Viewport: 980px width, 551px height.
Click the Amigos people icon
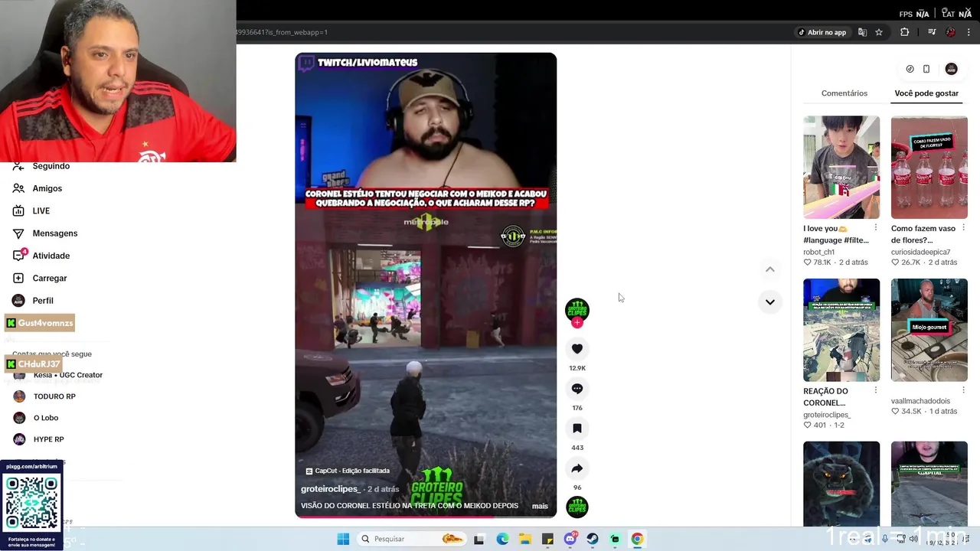pyautogui.click(x=18, y=188)
